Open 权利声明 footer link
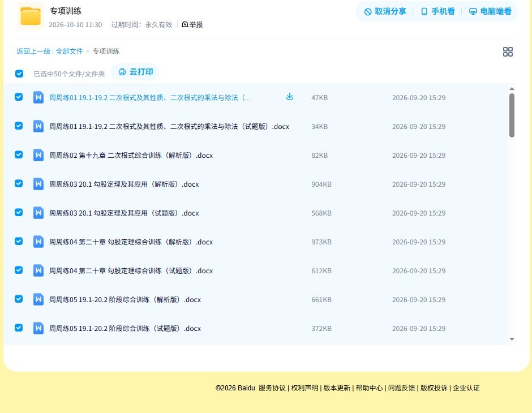 pyautogui.click(x=304, y=388)
